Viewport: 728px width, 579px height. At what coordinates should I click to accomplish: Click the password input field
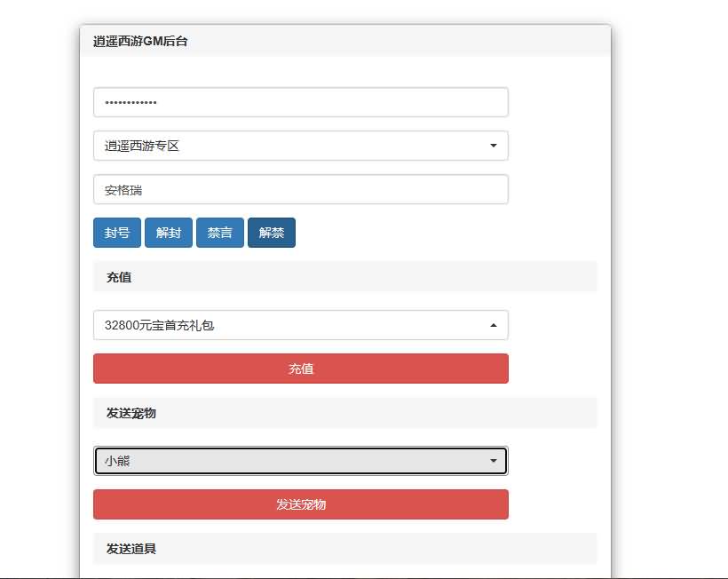click(300, 102)
